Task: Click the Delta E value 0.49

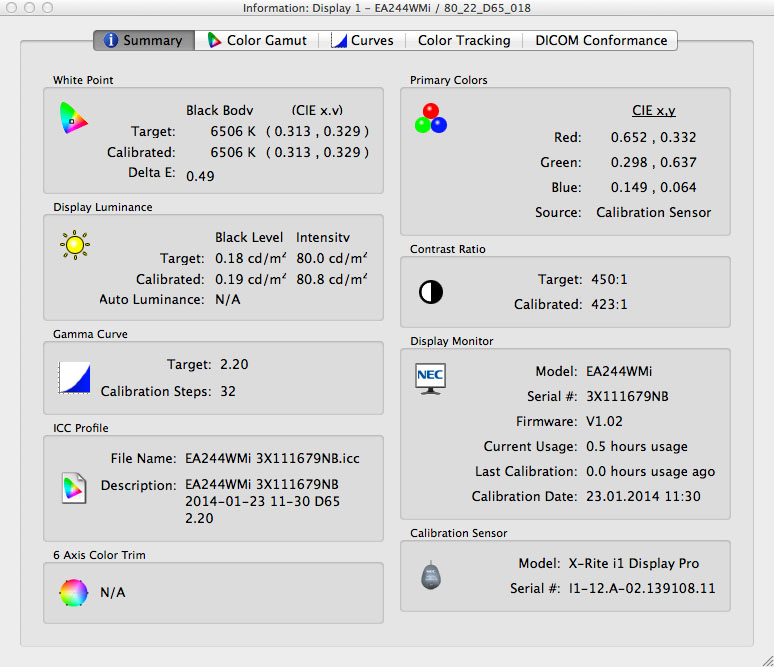Action: click(x=200, y=176)
